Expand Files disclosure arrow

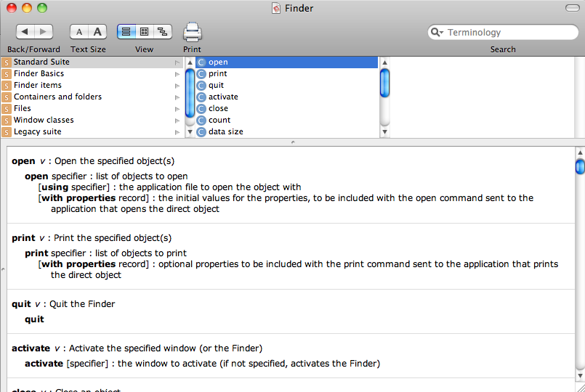[177, 109]
